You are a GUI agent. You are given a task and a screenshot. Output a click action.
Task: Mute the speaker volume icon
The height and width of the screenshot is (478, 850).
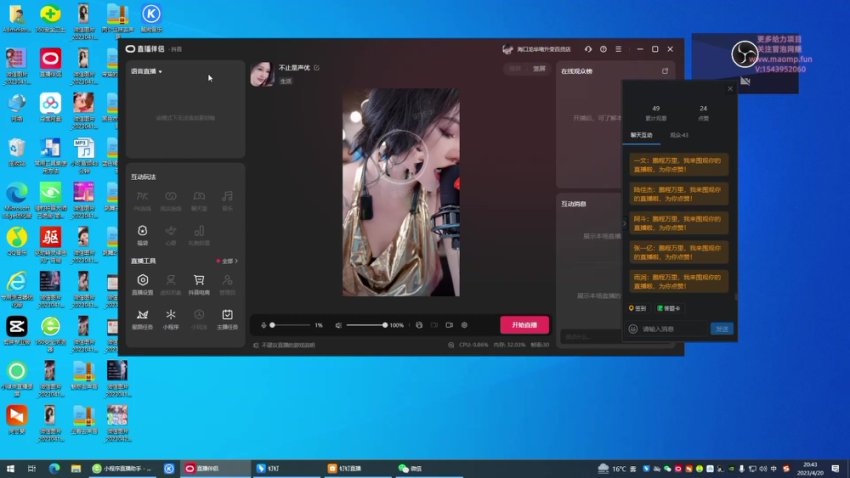[x=339, y=325]
